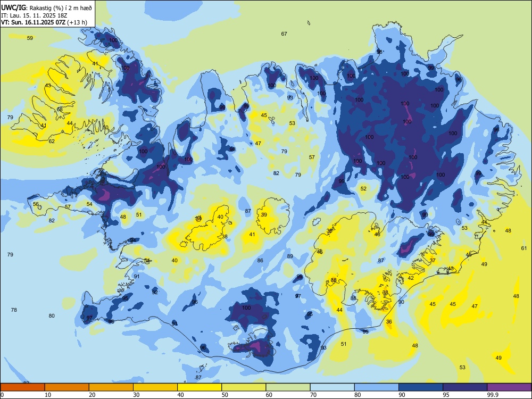This screenshot has height=399, width=532.
Task: Click the humidity value '67' over the sea
Action: 284,34
